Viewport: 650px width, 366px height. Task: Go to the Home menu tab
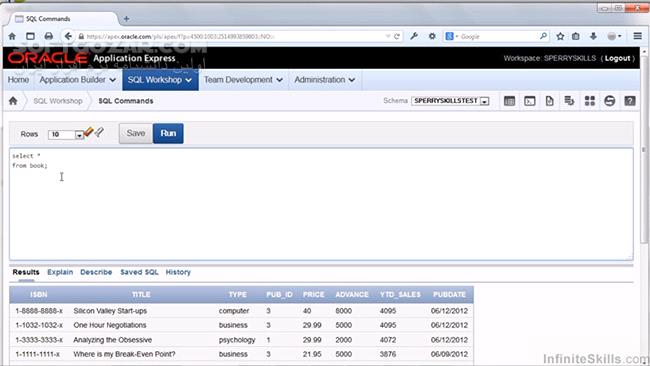click(18, 80)
